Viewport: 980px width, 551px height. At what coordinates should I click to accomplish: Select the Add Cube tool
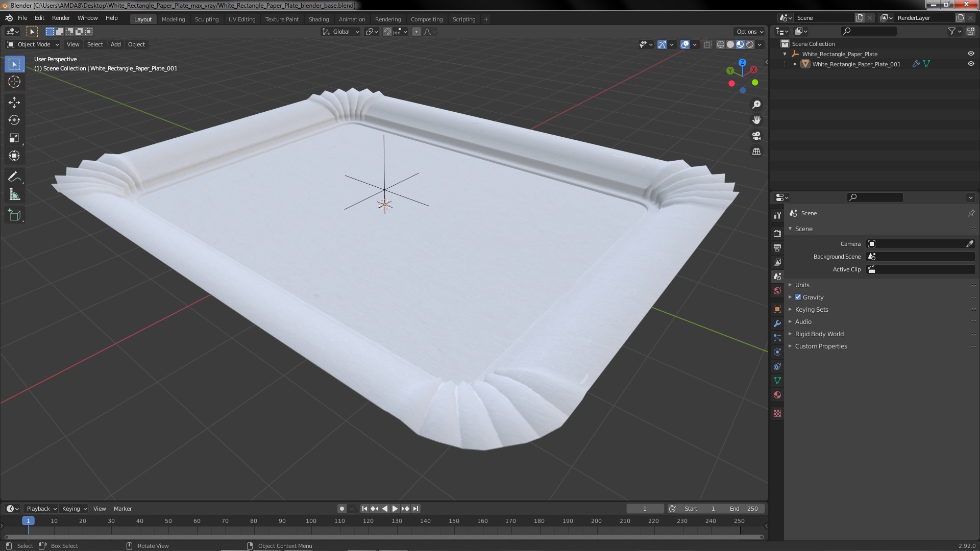tap(14, 215)
